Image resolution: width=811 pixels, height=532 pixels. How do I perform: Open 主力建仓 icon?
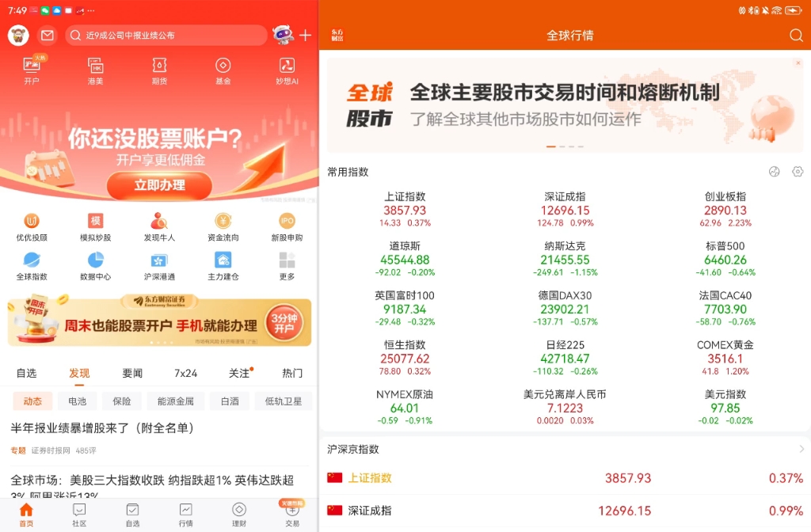223,266
